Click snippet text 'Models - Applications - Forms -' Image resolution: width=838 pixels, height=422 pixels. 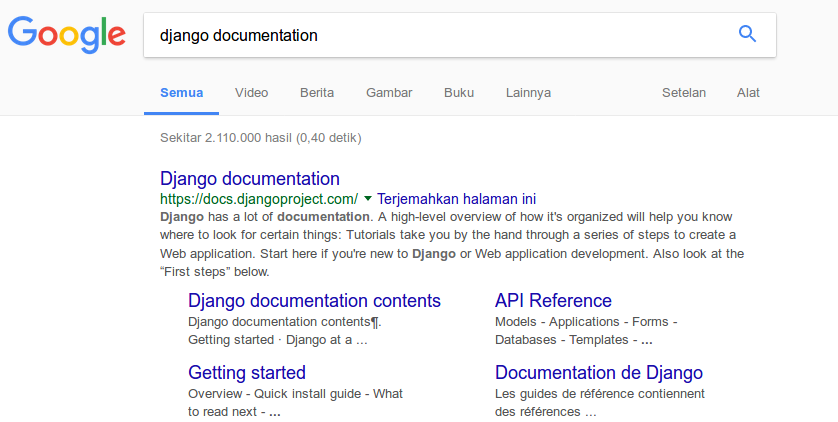pos(586,322)
